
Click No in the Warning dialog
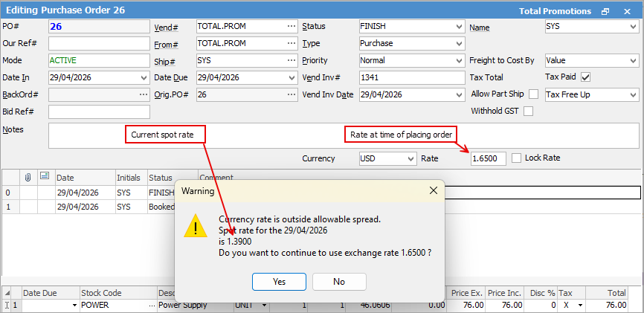pos(339,282)
